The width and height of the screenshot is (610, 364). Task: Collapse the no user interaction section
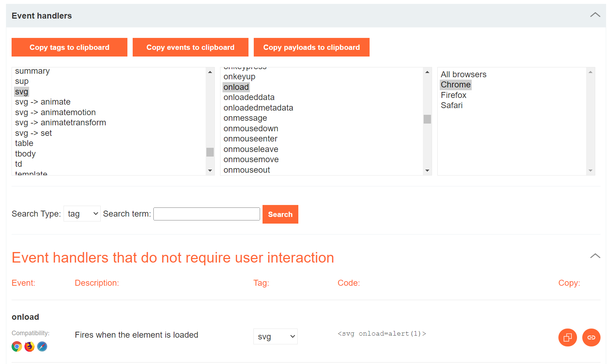595,256
